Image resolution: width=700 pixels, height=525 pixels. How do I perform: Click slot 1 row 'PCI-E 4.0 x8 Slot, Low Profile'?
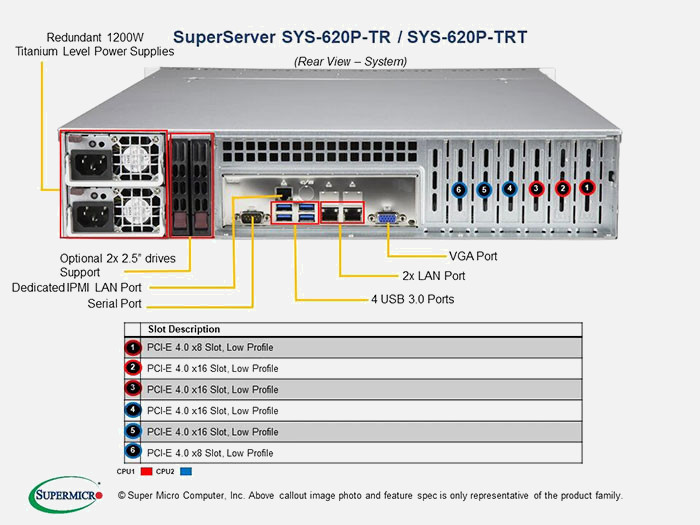point(353,347)
